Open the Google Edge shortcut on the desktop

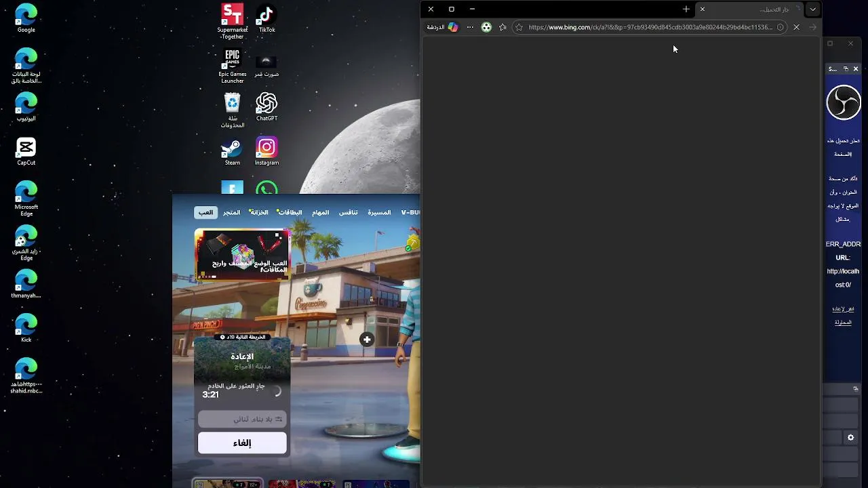(26, 18)
